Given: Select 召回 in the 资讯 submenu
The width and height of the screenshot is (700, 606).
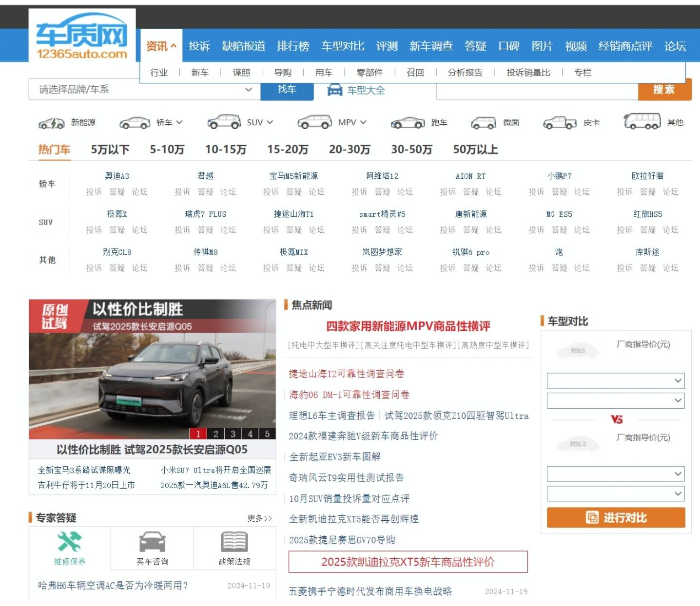Looking at the screenshot, I should pyautogui.click(x=415, y=73).
